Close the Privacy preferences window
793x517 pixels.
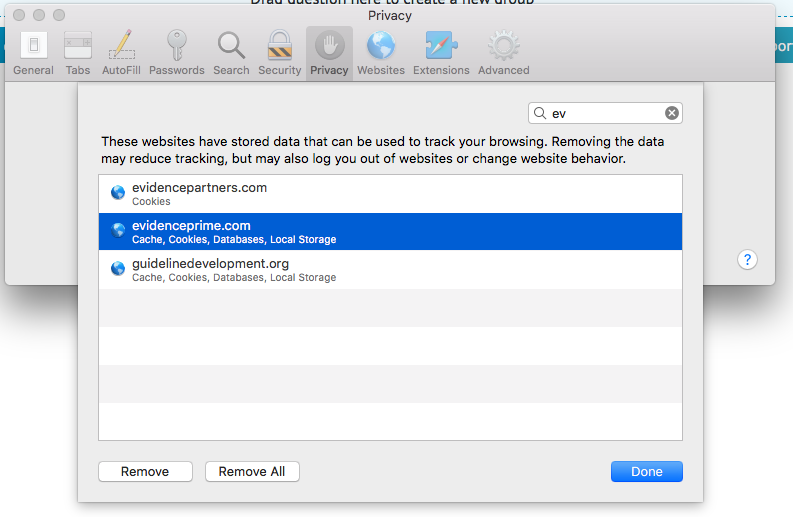pyautogui.click(x=19, y=15)
